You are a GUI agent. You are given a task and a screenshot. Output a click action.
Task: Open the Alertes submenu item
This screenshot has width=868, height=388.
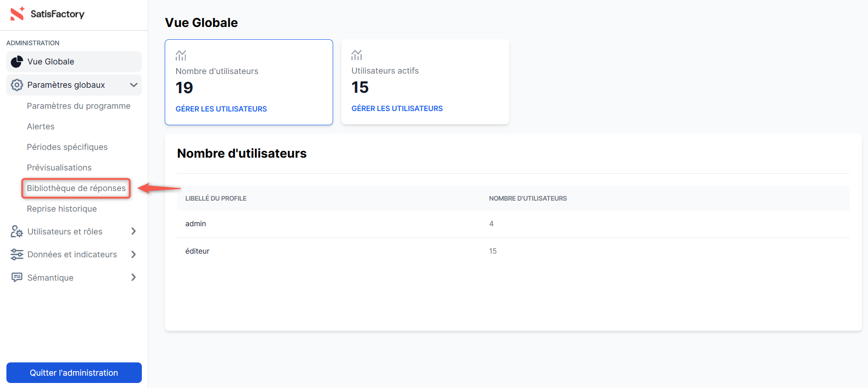(41, 127)
